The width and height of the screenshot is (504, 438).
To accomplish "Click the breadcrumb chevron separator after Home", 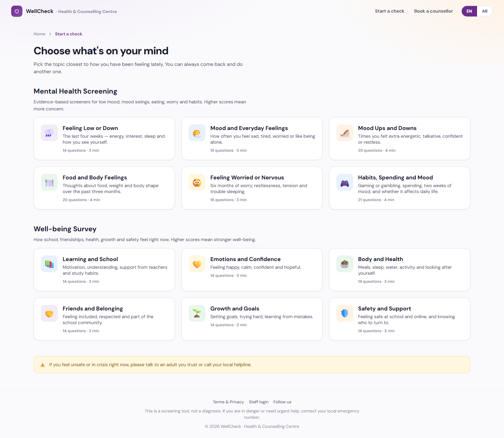I will tap(50, 34).
